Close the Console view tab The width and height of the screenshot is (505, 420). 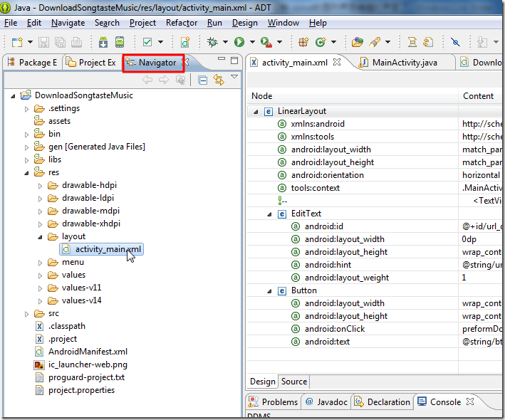[x=470, y=401]
